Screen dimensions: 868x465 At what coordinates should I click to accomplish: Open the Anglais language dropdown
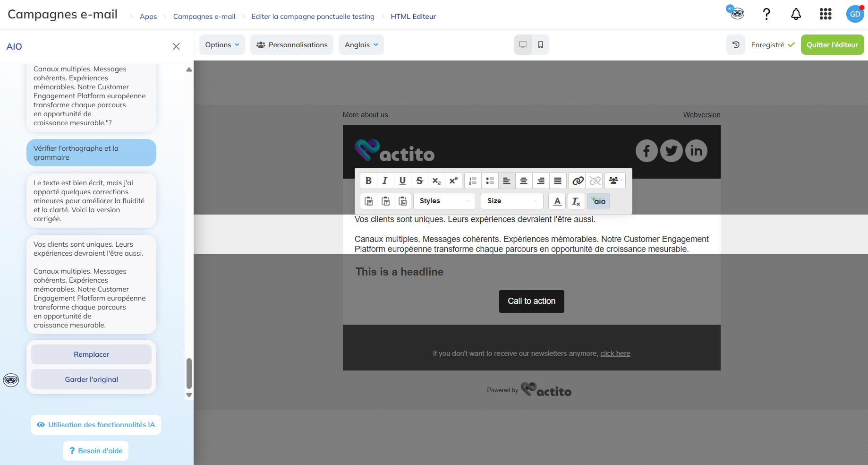(361, 45)
